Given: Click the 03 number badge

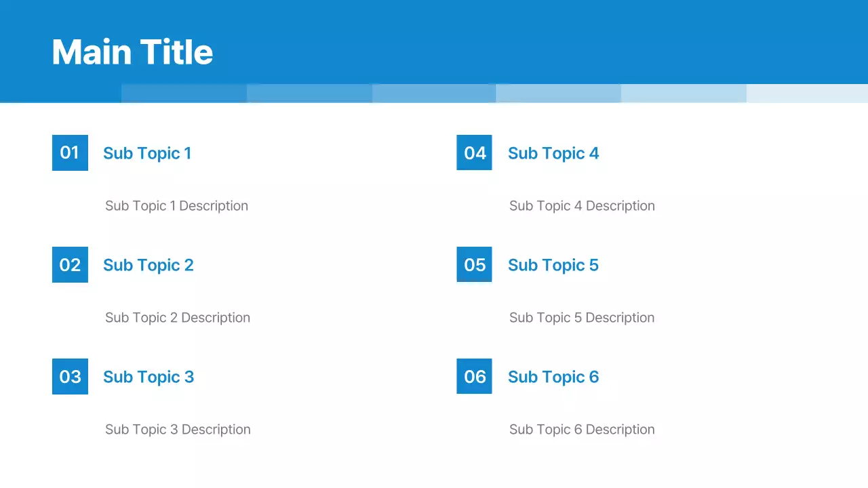Looking at the screenshot, I should pos(70,376).
